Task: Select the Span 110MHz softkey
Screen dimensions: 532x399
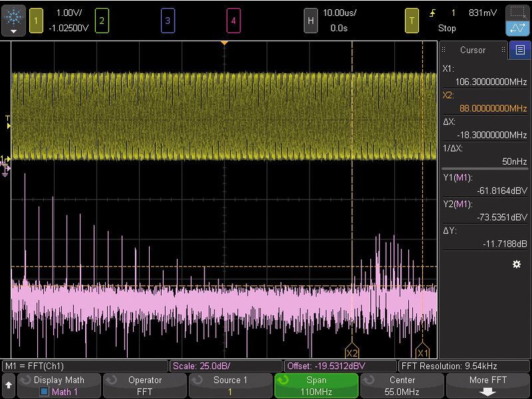Action: [316, 386]
